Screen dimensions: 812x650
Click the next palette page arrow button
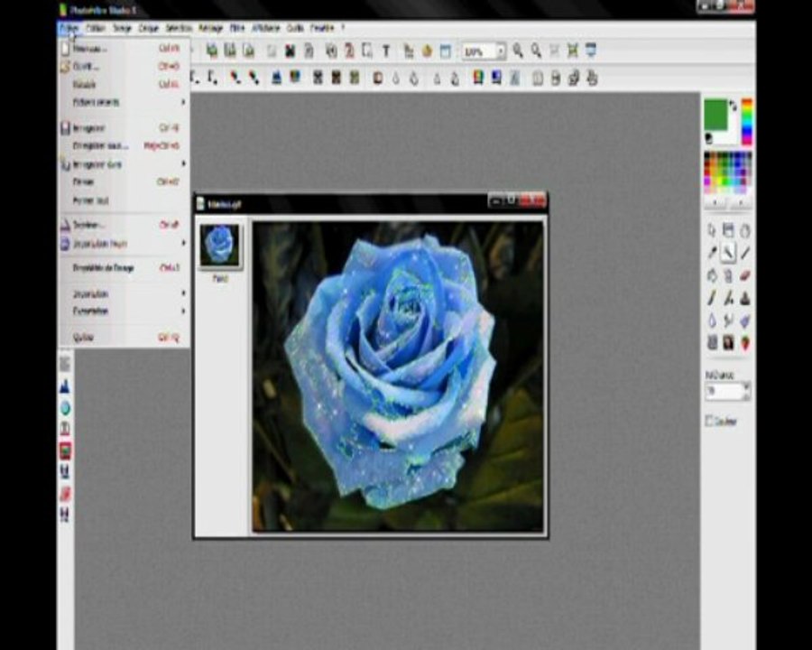(740, 202)
